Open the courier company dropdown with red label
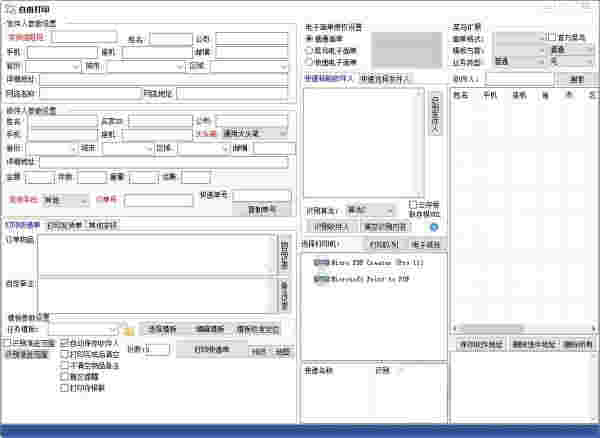 point(65,200)
